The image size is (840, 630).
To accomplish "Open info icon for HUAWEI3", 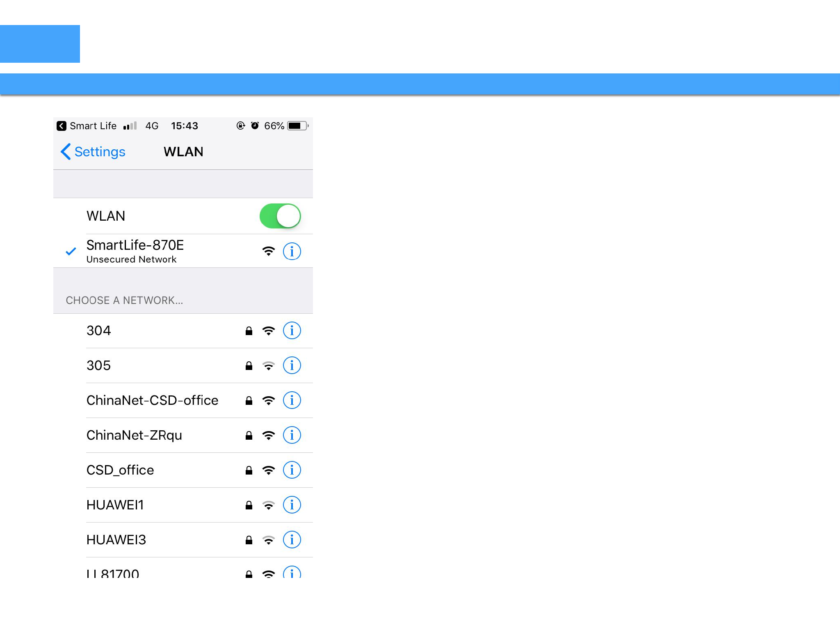I will point(292,540).
